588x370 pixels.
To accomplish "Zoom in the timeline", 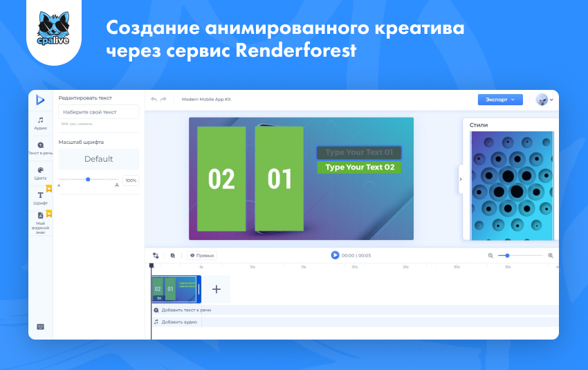I will [x=551, y=255].
